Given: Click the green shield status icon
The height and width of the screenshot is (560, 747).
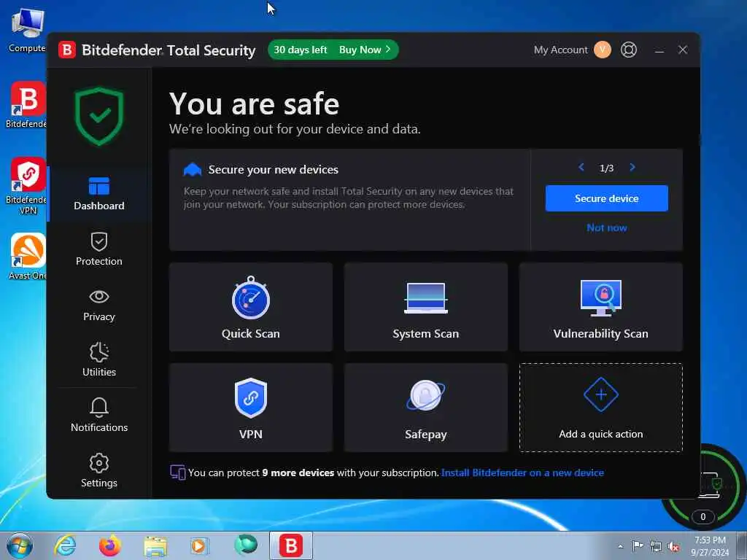Looking at the screenshot, I should tap(99, 116).
